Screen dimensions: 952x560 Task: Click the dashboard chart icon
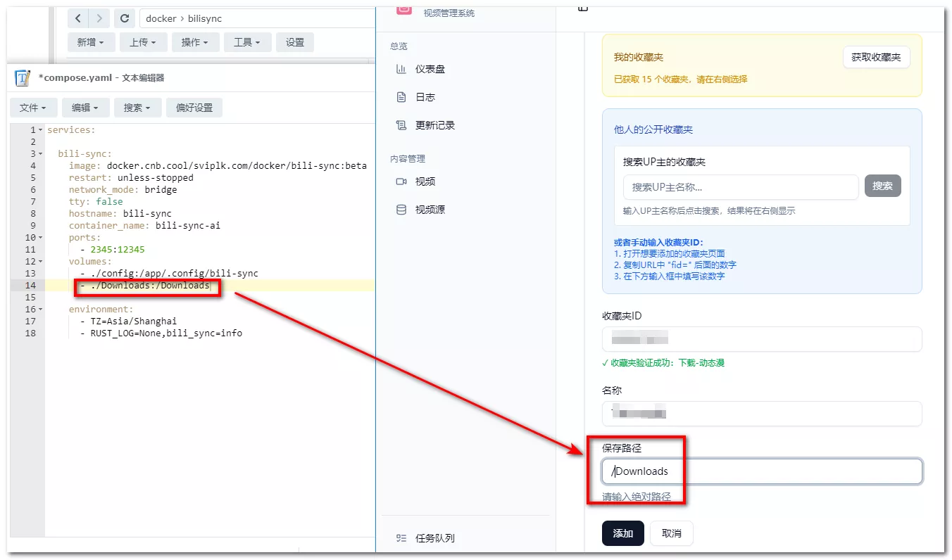pos(401,69)
